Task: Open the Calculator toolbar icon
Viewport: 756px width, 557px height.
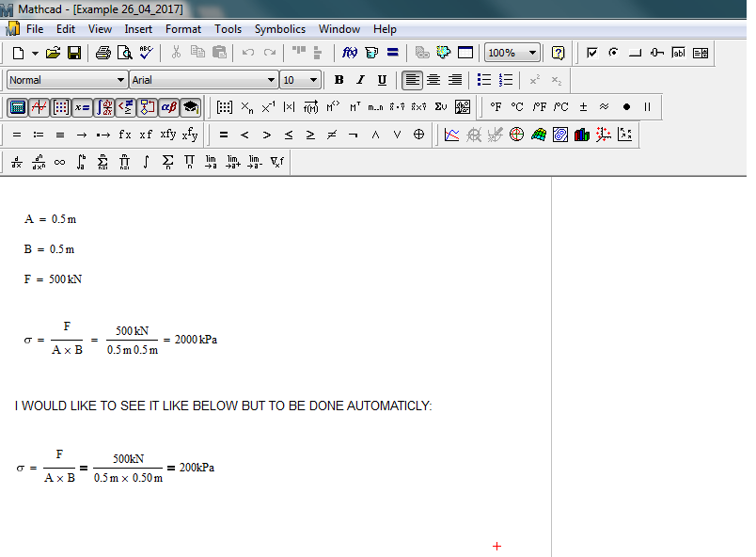Action: (x=17, y=107)
